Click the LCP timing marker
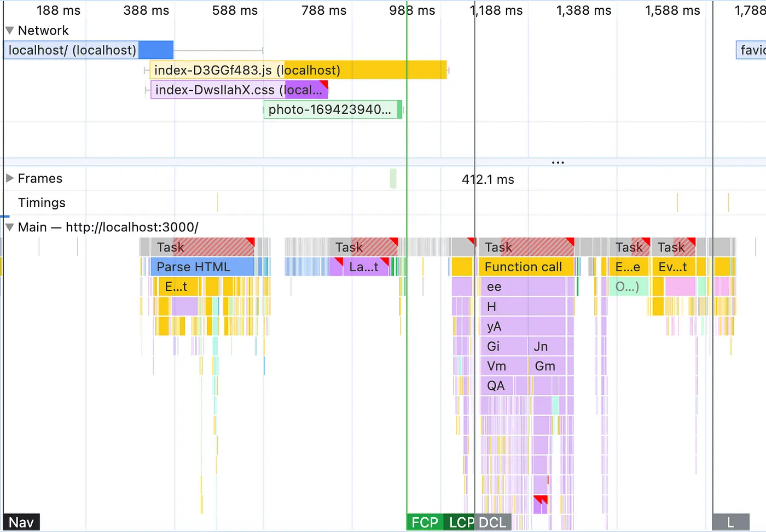 459,522
